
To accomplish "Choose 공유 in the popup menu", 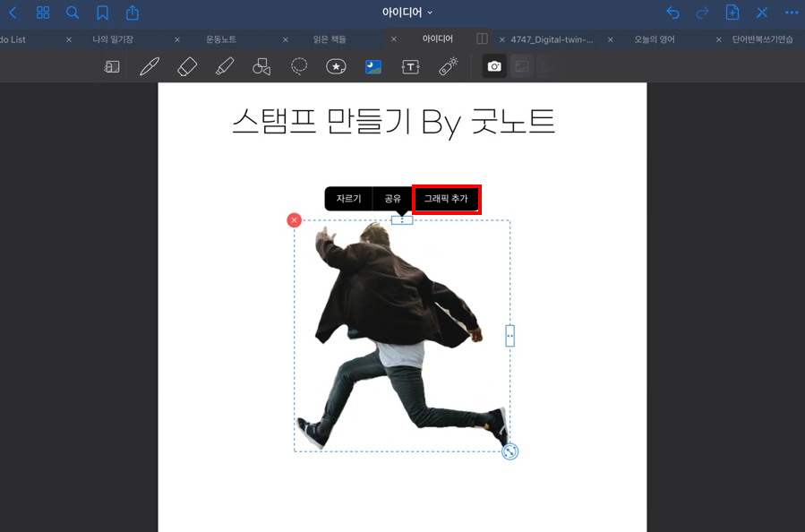I will 393,199.
